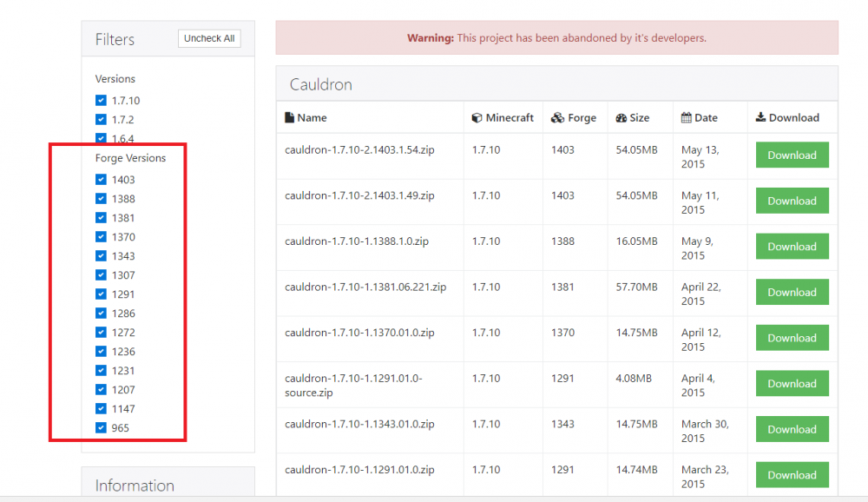Uncheck Forge version 1291 checkbox
Viewport: 868px width, 502px height.
[101, 294]
